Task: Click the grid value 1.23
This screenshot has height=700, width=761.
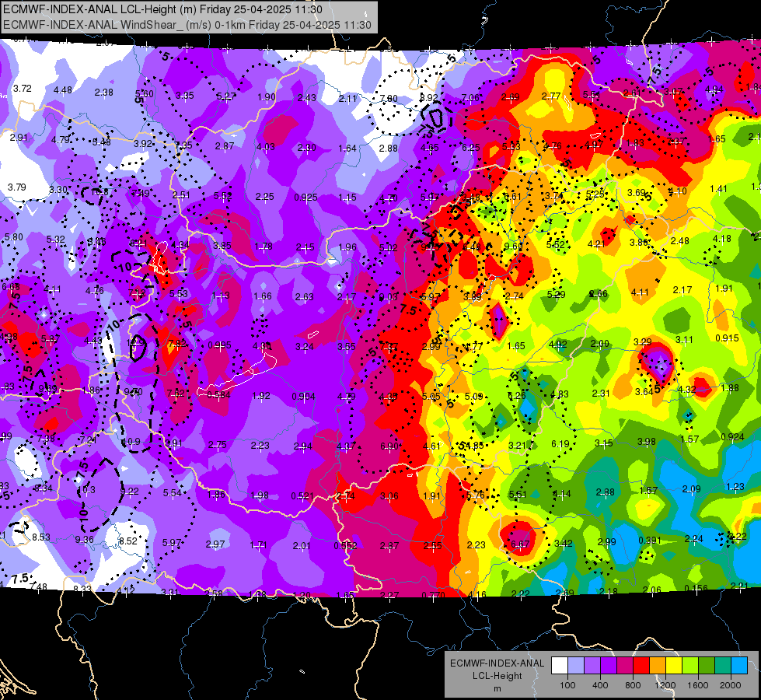Action: click(x=736, y=487)
